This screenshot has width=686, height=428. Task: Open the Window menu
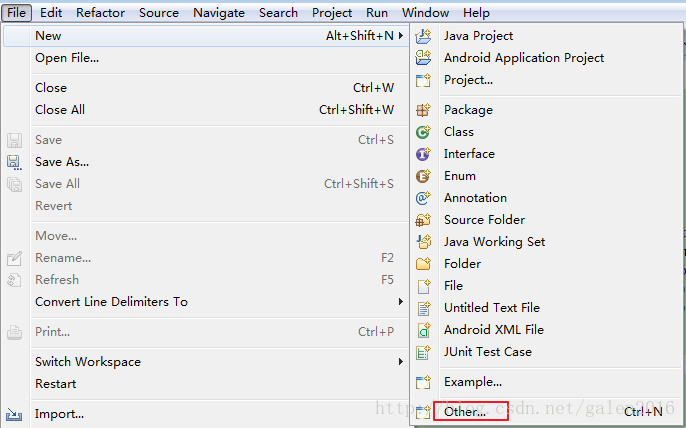click(425, 13)
